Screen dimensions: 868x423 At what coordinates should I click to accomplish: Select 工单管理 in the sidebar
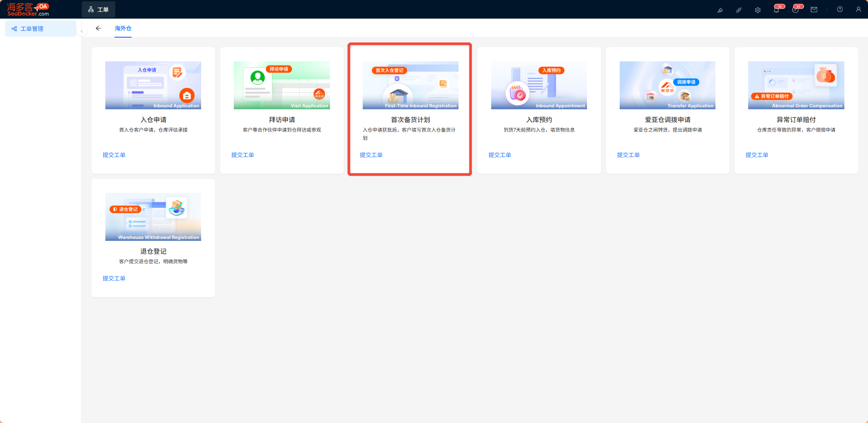coord(40,29)
